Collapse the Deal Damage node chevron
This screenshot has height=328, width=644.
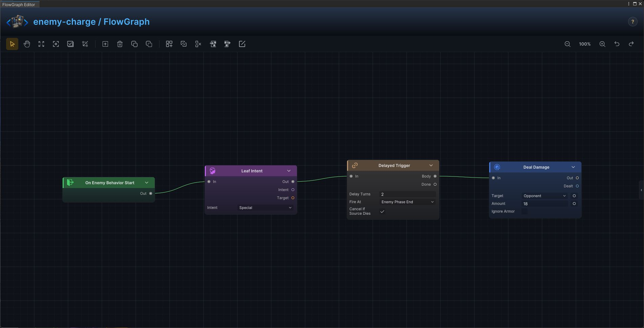[x=573, y=167]
